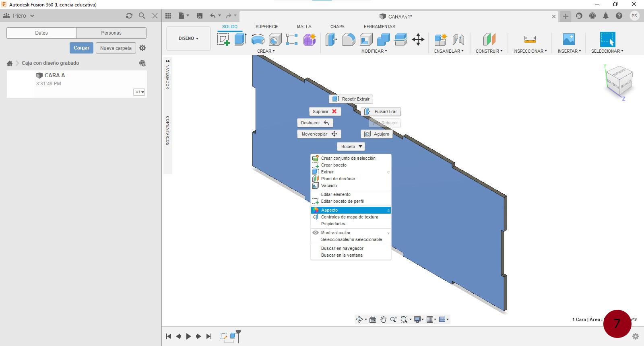The width and height of the screenshot is (644, 346).
Task: Choose Propiedades in the context menu
Action: coord(351,224)
